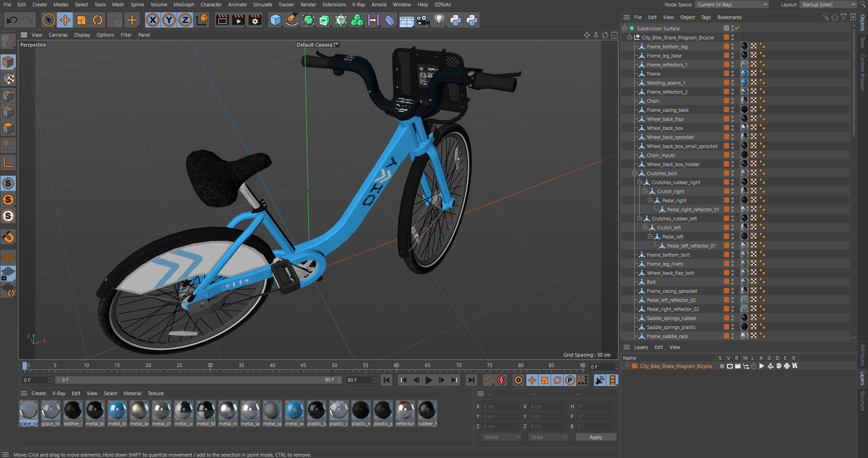Select the rubber material swatch
868x458 pixels.
tap(427, 413)
